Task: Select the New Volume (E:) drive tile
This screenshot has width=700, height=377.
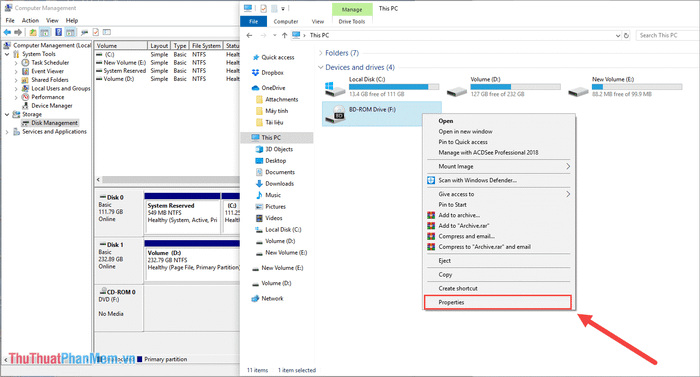Action: (x=625, y=87)
